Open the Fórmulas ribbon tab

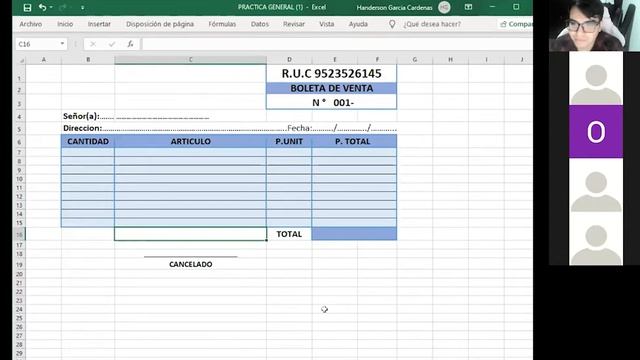click(x=222, y=24)
